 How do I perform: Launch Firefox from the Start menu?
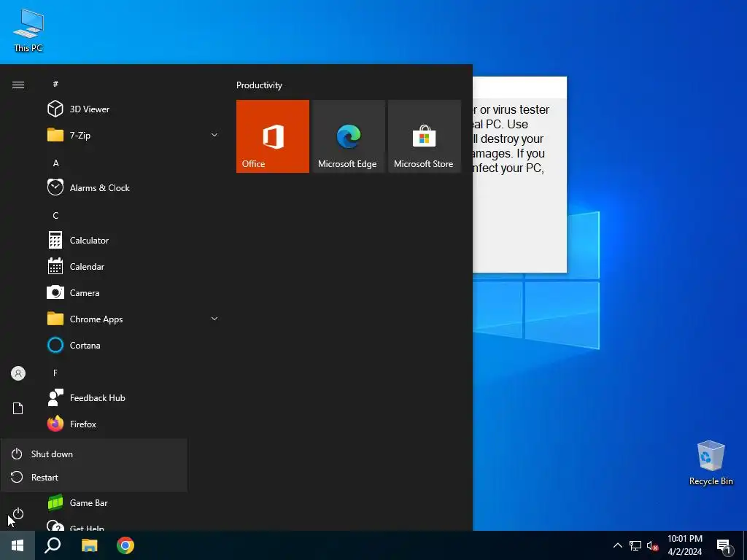[x=133, y=424]
